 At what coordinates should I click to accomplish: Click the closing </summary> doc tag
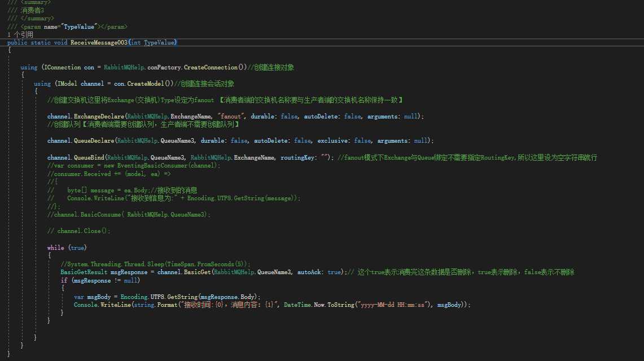click(x=37, y=19)
